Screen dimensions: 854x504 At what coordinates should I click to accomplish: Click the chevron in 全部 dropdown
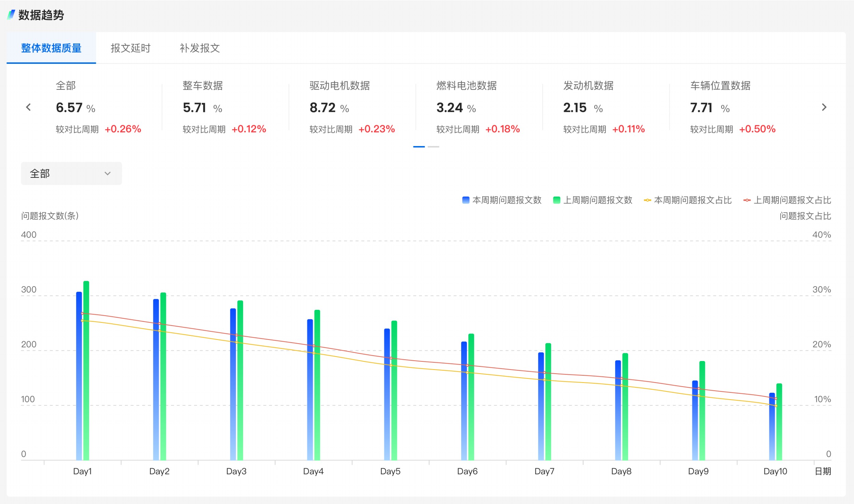[108, 173]
